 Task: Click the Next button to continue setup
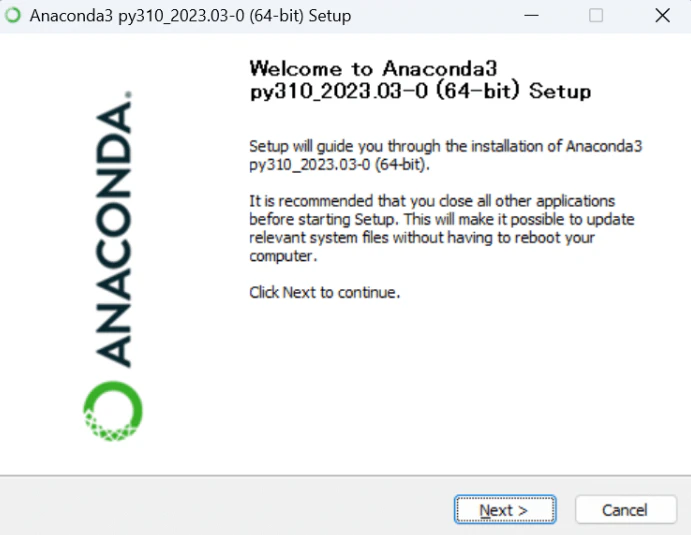[x=505, y=510]
